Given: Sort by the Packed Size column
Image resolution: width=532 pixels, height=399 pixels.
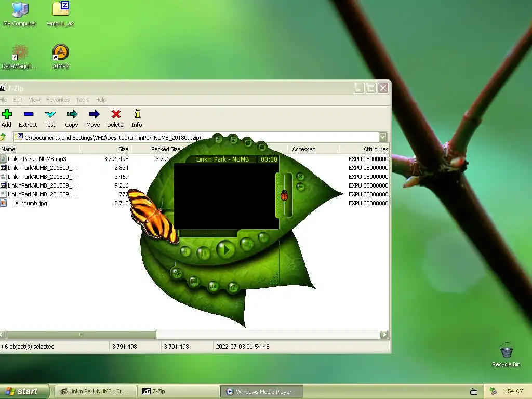Looking at the screenshot, I should click(x=158, y=149).
